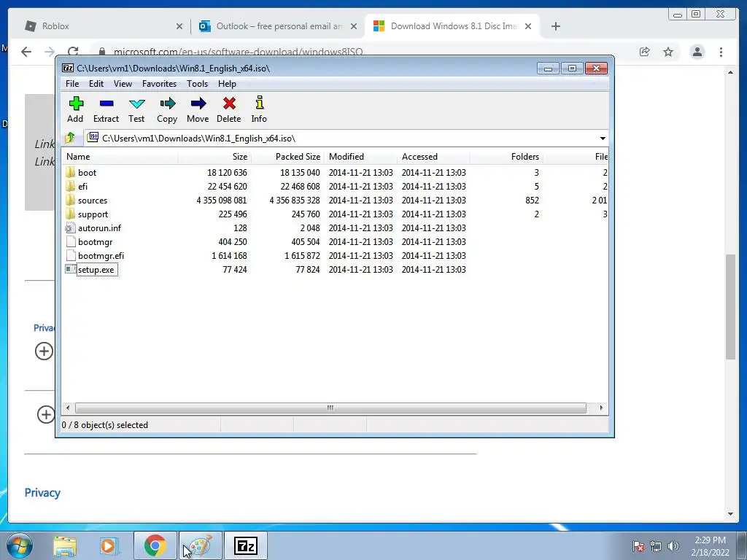Sort by Folders column header
Viewport: 747px width, 560px height.
pyautogui.click(x=506, y=157)
